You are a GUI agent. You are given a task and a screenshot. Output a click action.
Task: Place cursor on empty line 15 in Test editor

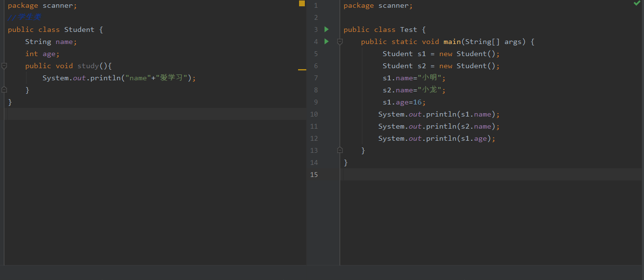(490, 175)
